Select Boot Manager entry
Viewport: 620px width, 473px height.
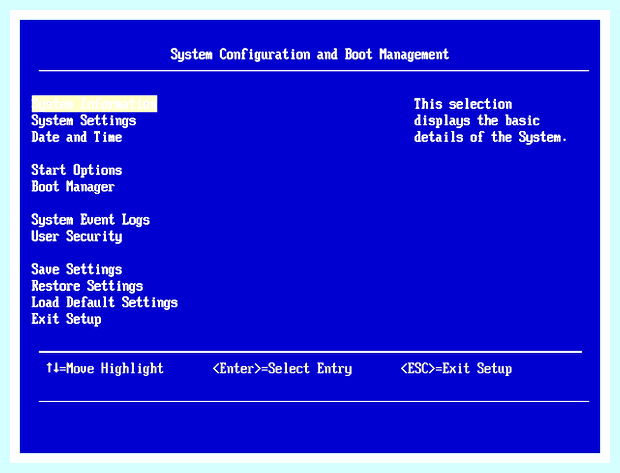73,187
